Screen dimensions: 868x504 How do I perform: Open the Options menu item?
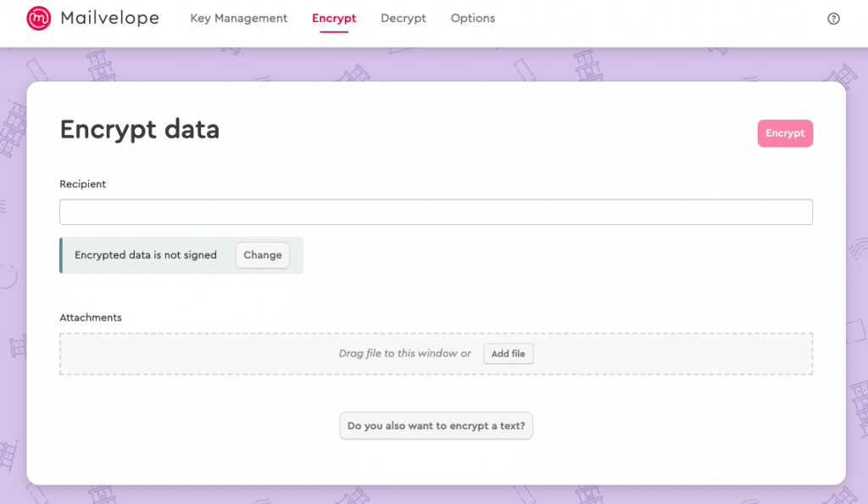[472, 18]
